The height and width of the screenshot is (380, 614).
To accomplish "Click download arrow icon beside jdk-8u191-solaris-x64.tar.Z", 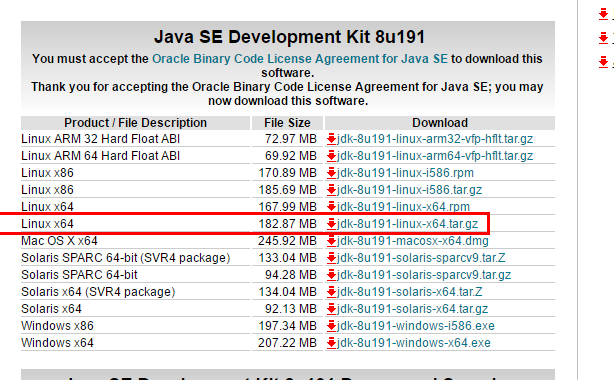I will 331,292.
